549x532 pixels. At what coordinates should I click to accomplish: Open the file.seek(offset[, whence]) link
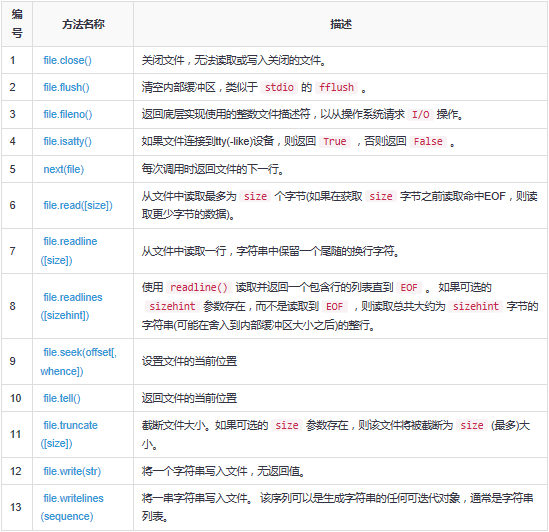78,361
